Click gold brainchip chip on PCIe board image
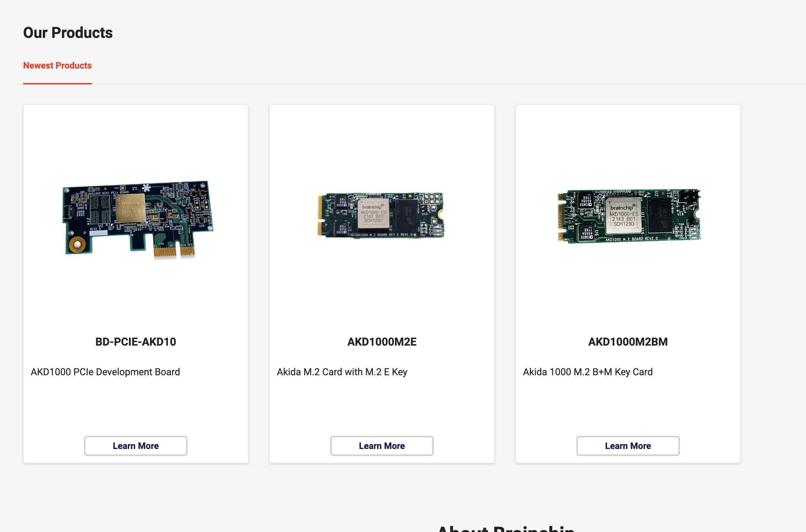 click(130, 208)
